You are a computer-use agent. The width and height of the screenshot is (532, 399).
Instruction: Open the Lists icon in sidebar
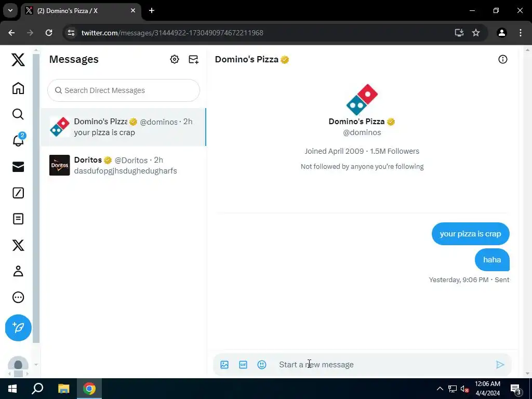(x=18, y=219)
